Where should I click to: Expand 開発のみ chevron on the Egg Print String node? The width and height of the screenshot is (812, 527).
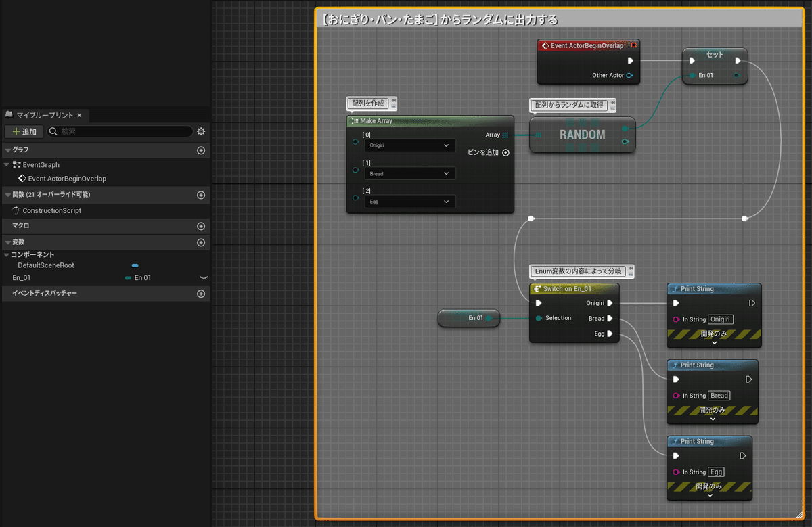[x=710, y=495]
